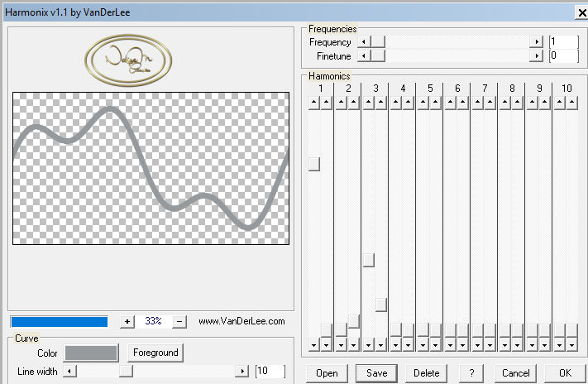588x384 pixels.
Task: Click the Frequency value input field
Action: click(562, 41)
